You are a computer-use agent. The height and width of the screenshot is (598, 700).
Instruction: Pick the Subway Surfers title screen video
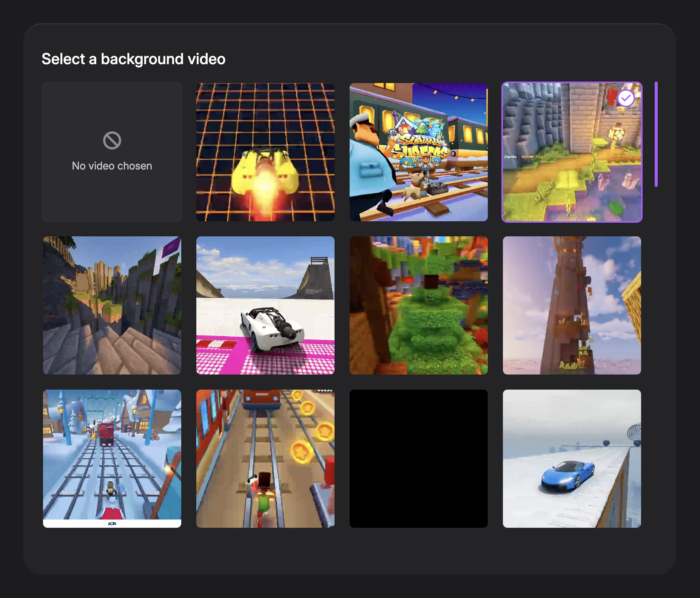[419, 152]
